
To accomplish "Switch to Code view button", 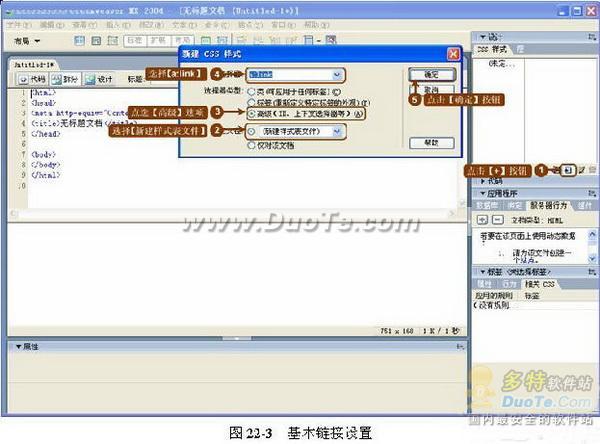I will (33, 79).
